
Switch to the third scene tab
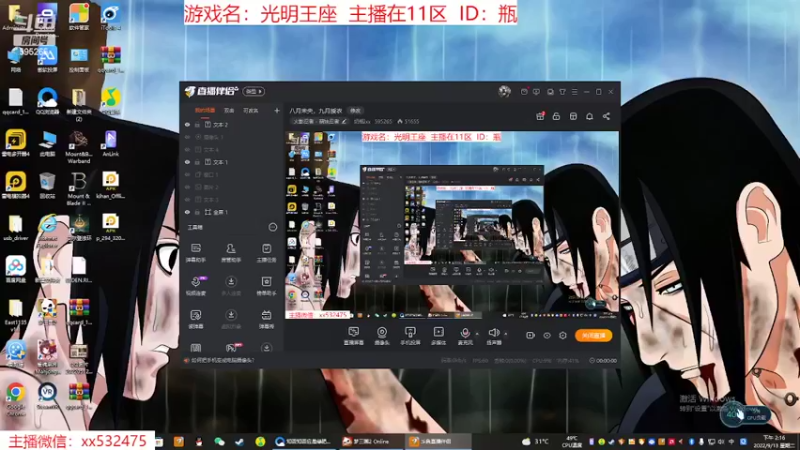(251, 110)
